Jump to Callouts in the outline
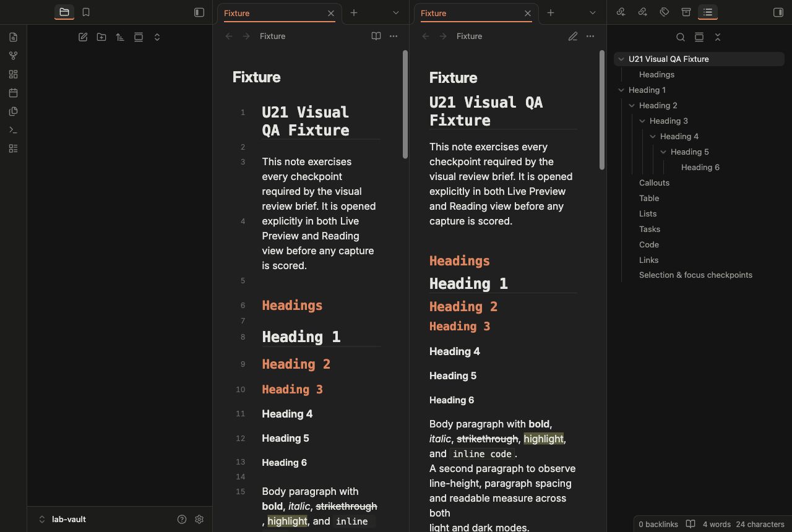Image resolution: width=792 pixels, height=532 pixels. (654, 183)
